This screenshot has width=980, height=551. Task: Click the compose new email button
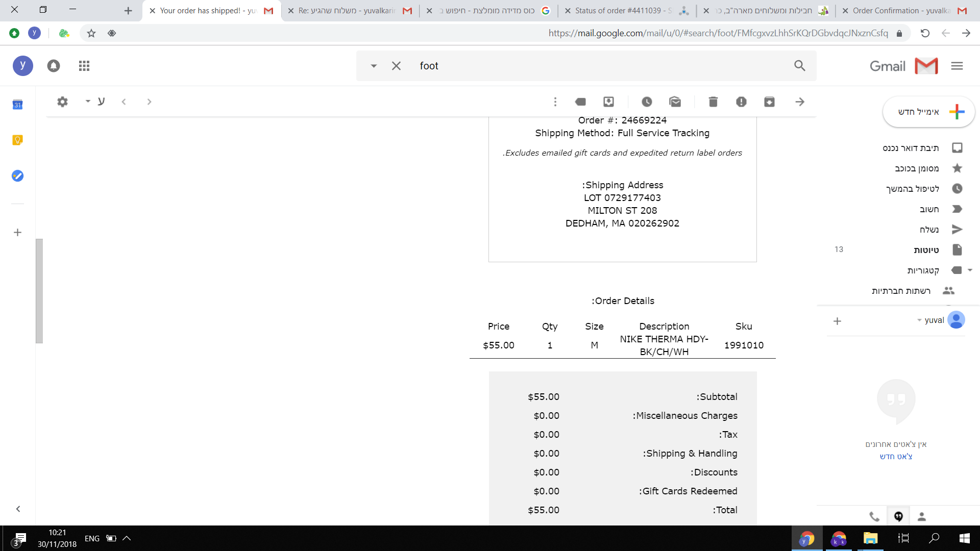pos(928,112)
